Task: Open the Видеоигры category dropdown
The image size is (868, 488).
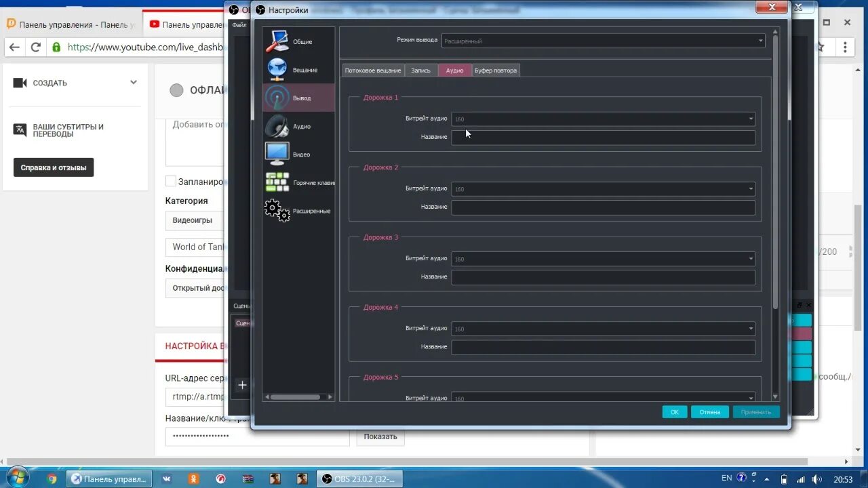Action: tap(195, 220)
